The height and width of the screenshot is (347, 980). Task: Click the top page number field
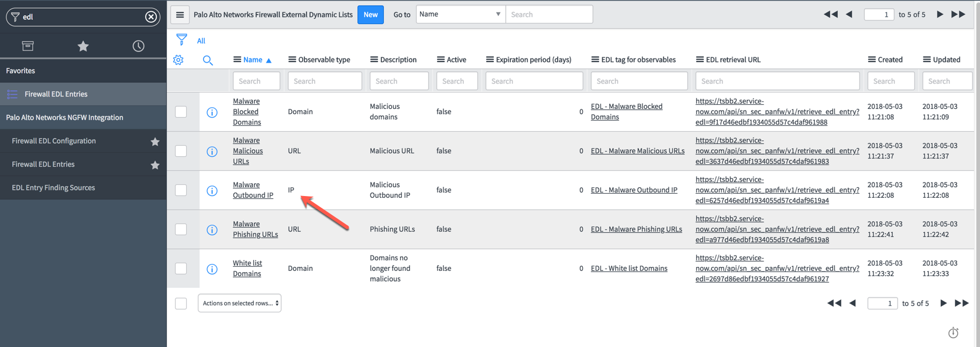click(x=879, y=14)
